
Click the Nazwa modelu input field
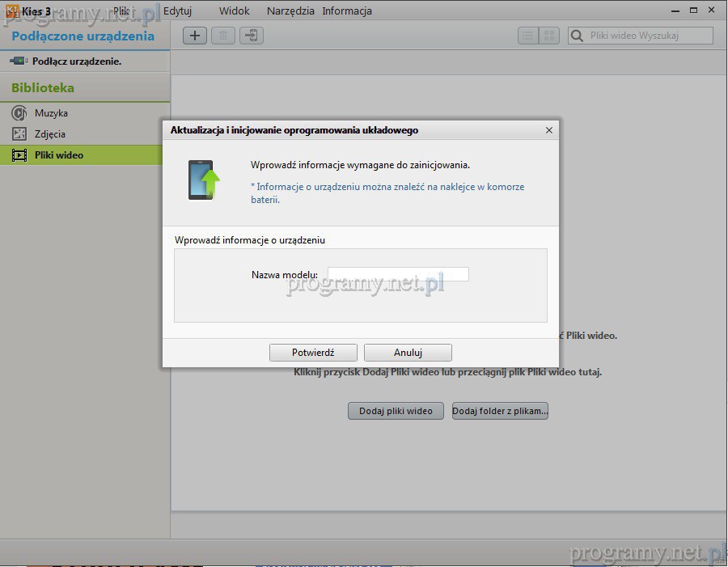coord(398,274)
